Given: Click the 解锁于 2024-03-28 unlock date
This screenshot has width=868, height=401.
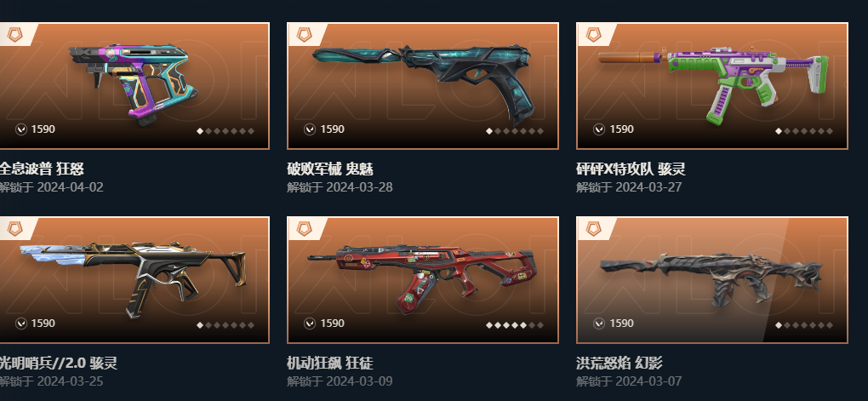Looking at the screenshot, I should (x=340, y=187).
